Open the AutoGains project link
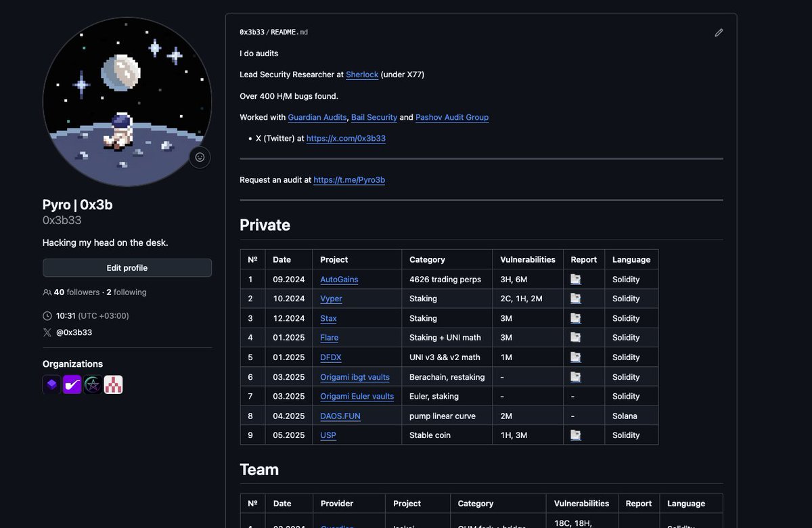The width and height of the screenshot is (812, 528). coord(339,280)
